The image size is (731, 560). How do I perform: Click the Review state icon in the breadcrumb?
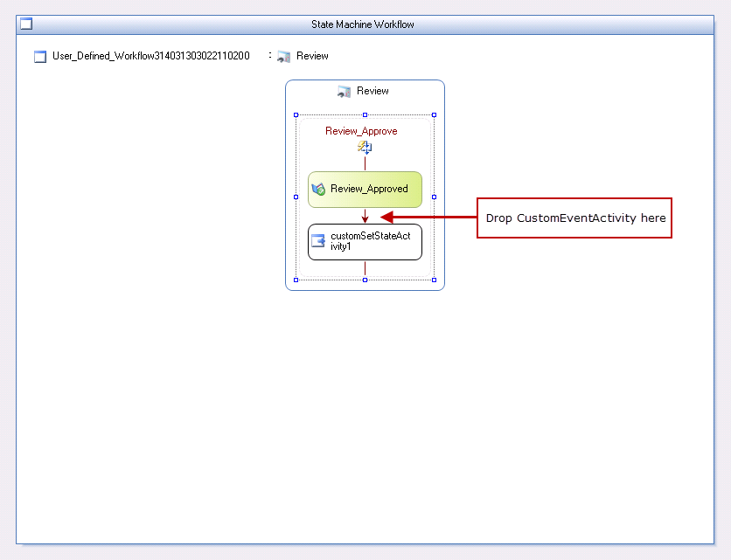click(x=283, y=57)
